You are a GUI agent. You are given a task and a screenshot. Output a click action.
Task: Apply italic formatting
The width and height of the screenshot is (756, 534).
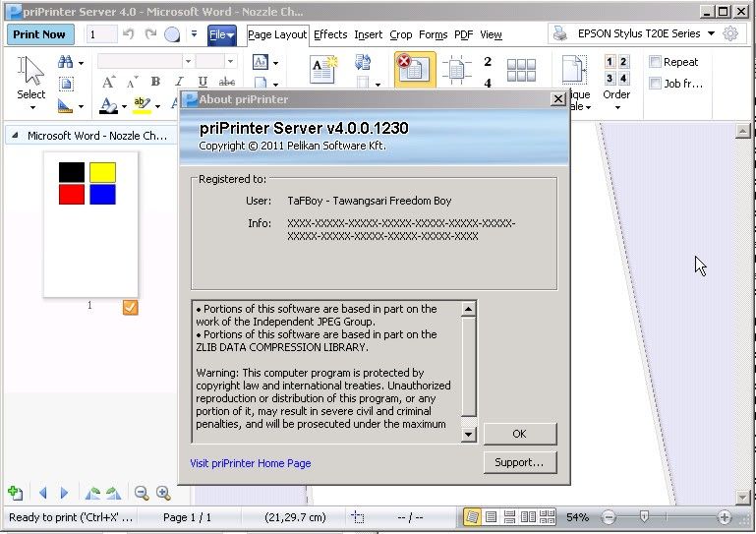point(179,82)
